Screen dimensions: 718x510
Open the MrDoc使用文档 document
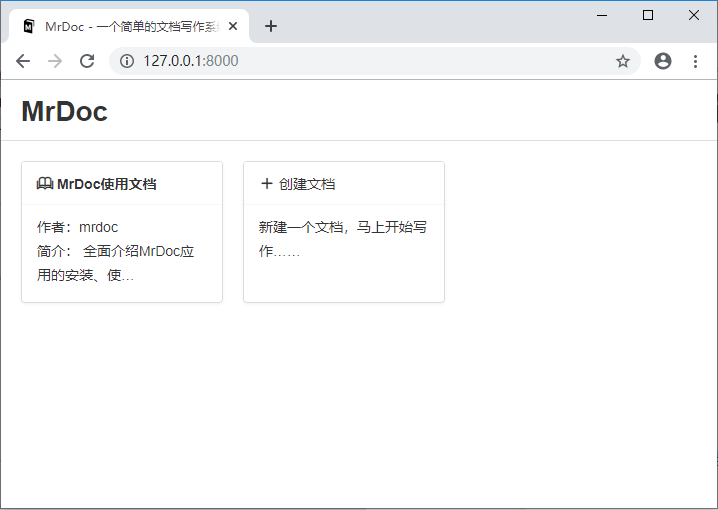(x=107, y=184)
